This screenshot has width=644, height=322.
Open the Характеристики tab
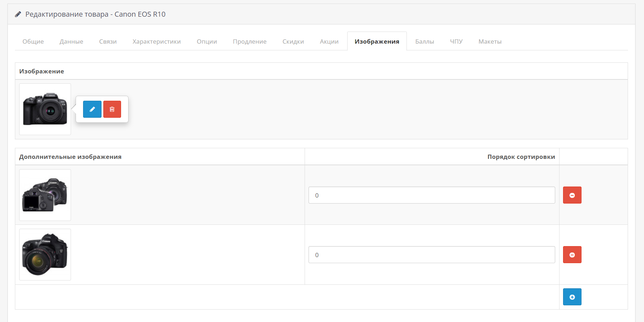(x=157, y=41)
